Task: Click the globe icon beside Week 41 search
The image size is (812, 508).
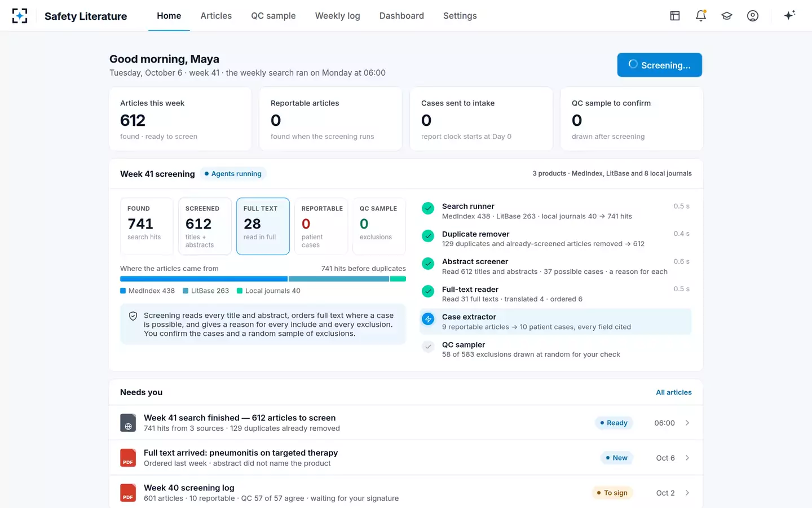Action: point(128,423)
